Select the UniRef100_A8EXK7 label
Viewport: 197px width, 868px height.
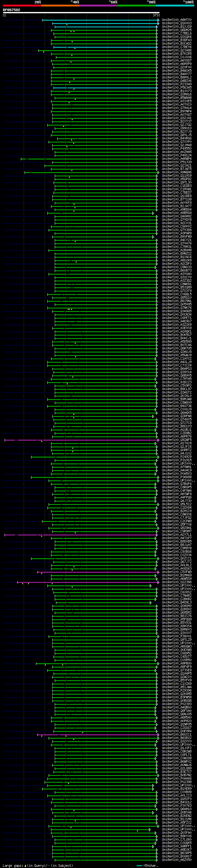pos(177,850)
